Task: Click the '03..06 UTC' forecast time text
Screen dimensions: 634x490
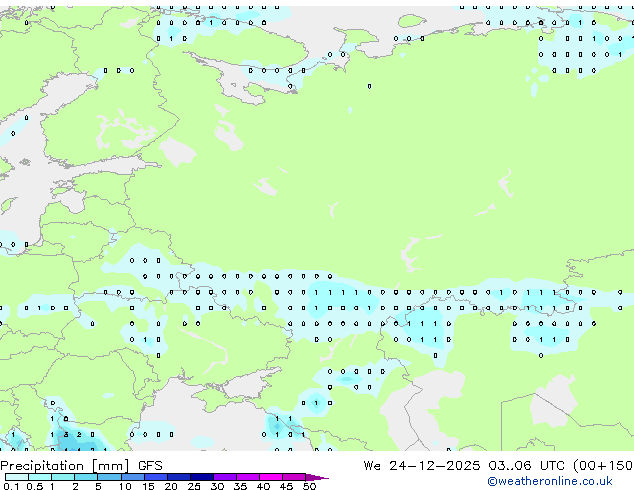Action: click(526, 465)
